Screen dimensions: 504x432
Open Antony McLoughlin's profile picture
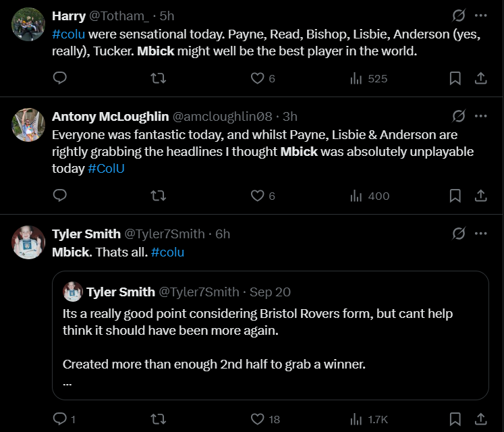pos(28,126)
